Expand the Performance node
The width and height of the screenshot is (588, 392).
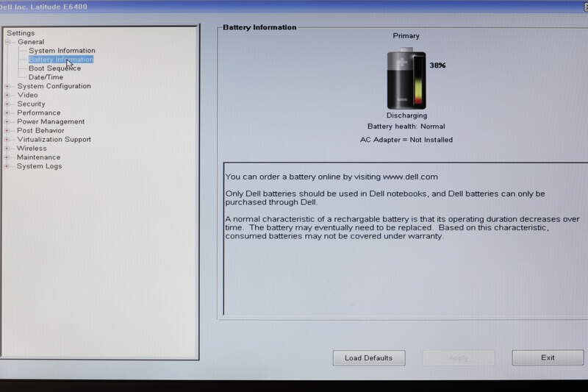point(7,113)
